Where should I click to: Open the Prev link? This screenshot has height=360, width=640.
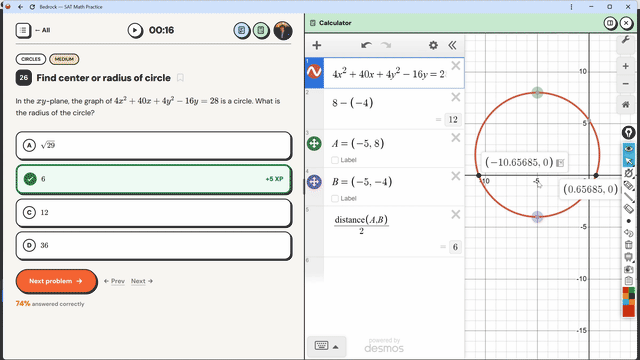pos(115,281)
